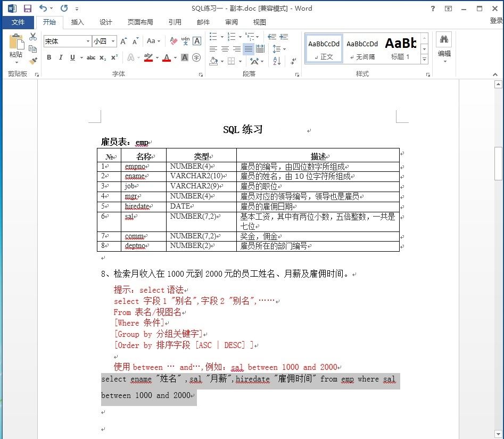Open the borders dropdown arrow

pos(241,61)
